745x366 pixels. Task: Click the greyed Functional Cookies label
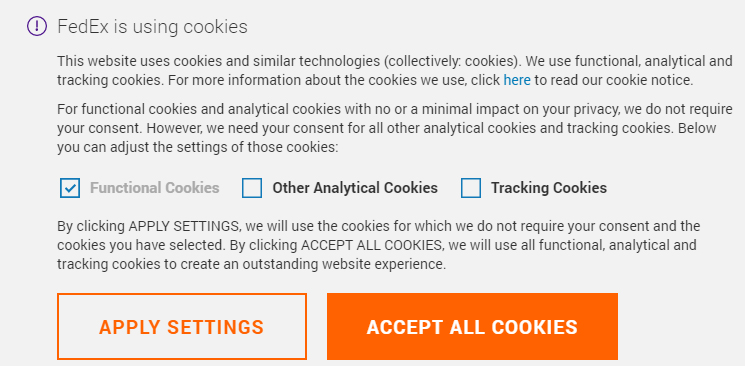(155, 188)
